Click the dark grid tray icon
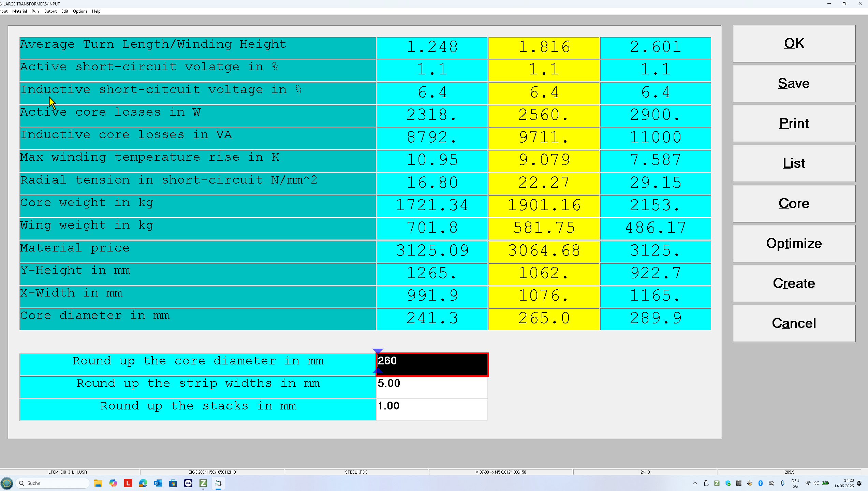This screenshot has height=491, width=868. [x=739, y=483]
